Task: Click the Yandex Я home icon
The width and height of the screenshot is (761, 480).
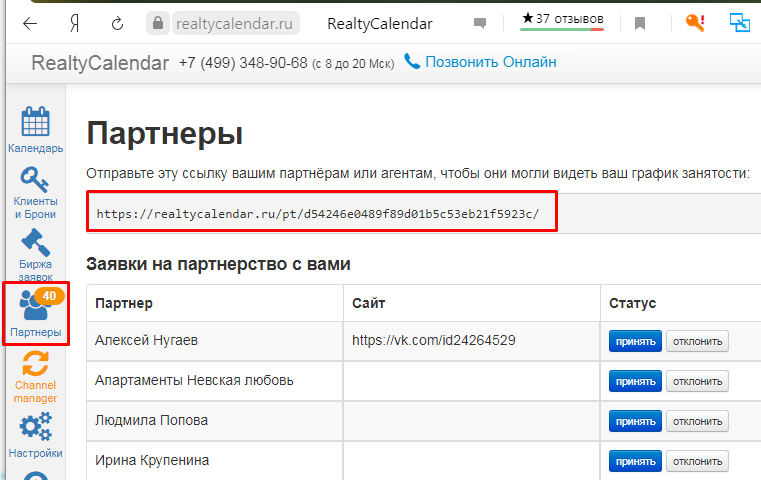Action: point(74,23)
